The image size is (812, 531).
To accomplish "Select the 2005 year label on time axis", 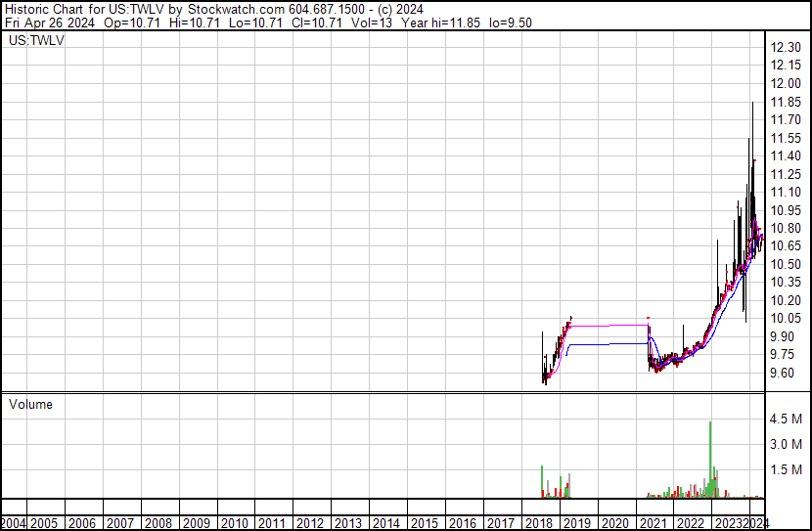I will tap(44, 524).
